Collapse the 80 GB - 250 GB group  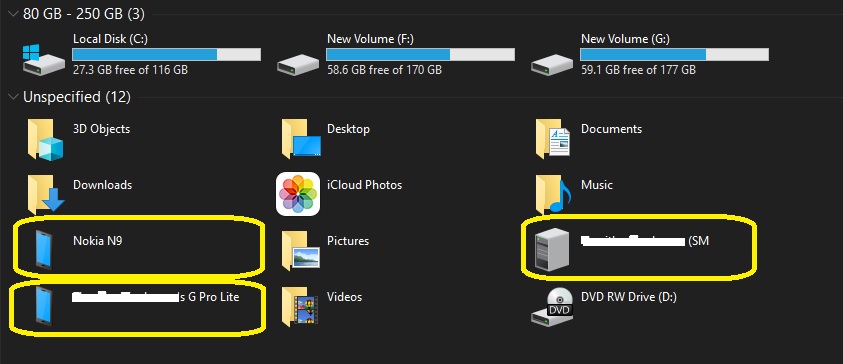tap(13, 14)
